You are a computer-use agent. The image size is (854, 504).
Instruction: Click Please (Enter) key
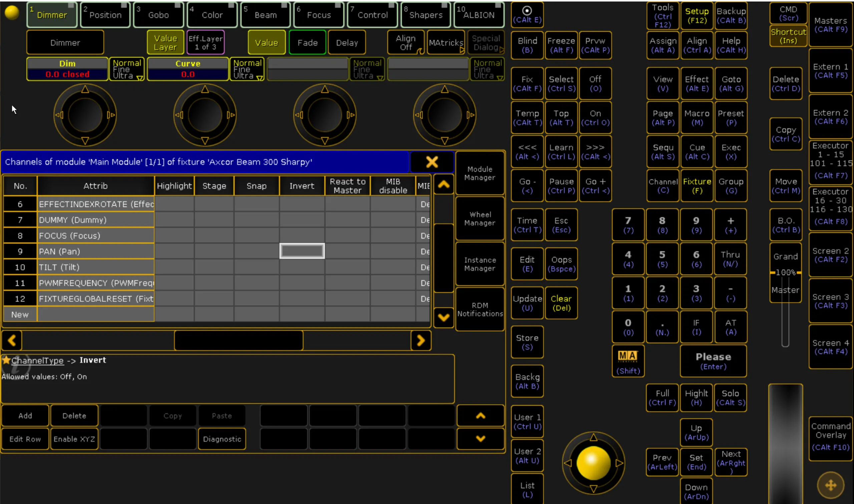point(713,361)
